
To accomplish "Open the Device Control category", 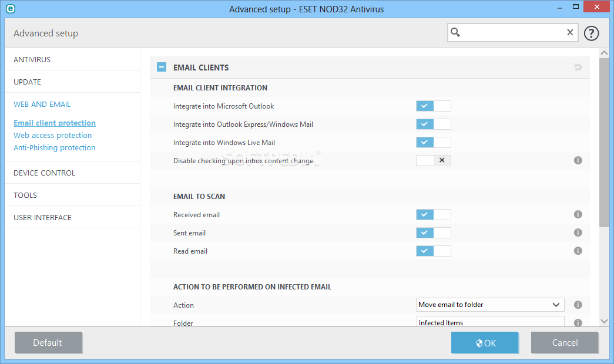I will pyautogui.click(x=72, y=173).
